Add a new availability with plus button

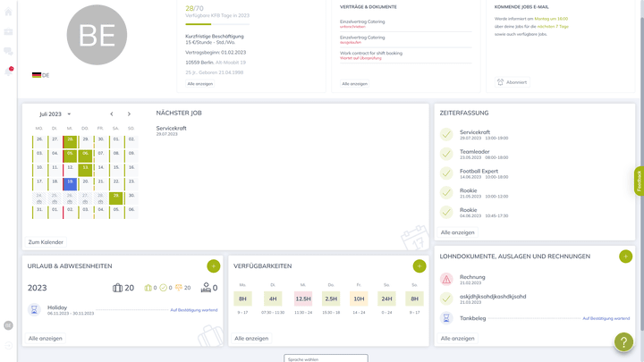pyautogui.click(x=419, y=266)
